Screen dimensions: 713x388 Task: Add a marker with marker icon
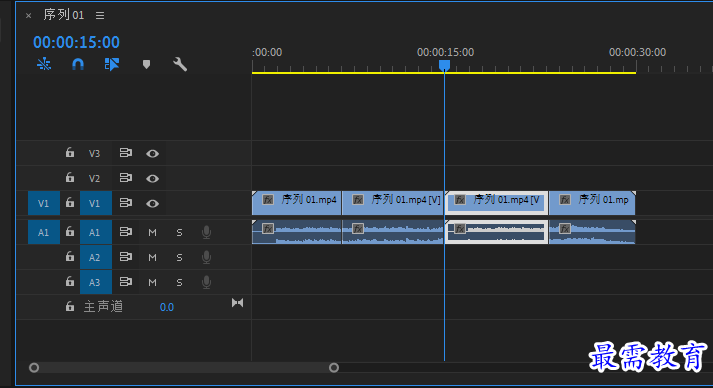click(x=146, y=64)
